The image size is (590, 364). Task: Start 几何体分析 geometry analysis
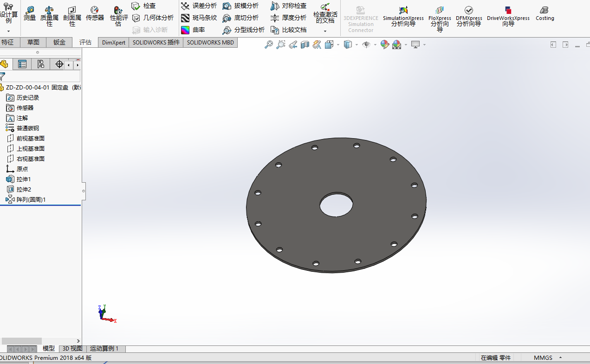point(153,18)
